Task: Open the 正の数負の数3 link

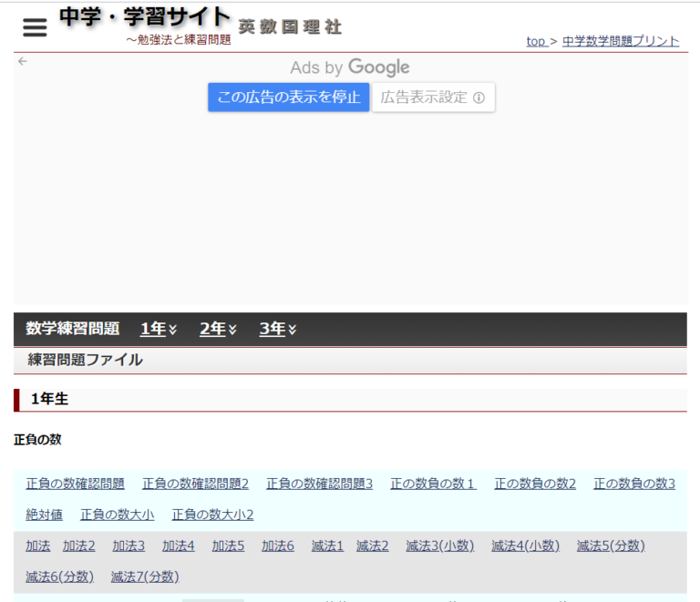Action: [634, 484]
